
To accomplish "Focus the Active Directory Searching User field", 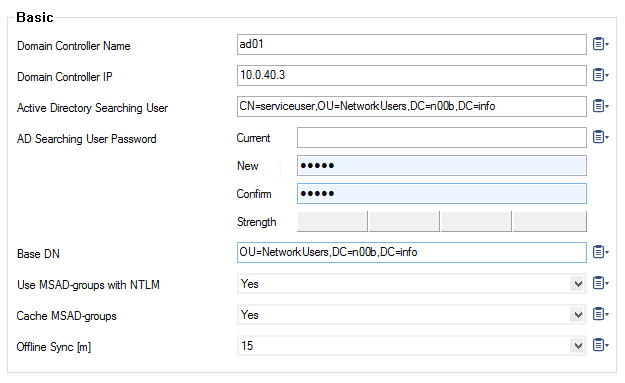I will pos(412,106).
